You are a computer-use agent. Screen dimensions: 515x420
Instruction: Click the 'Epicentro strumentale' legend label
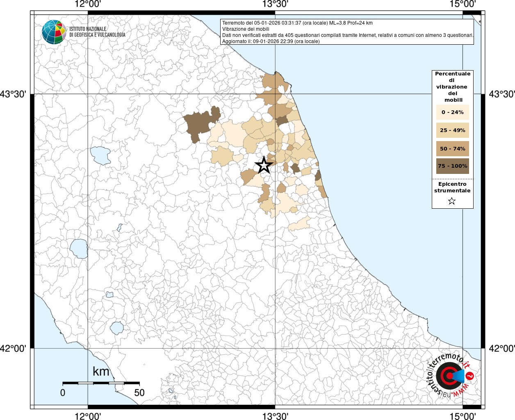(452, 187)
